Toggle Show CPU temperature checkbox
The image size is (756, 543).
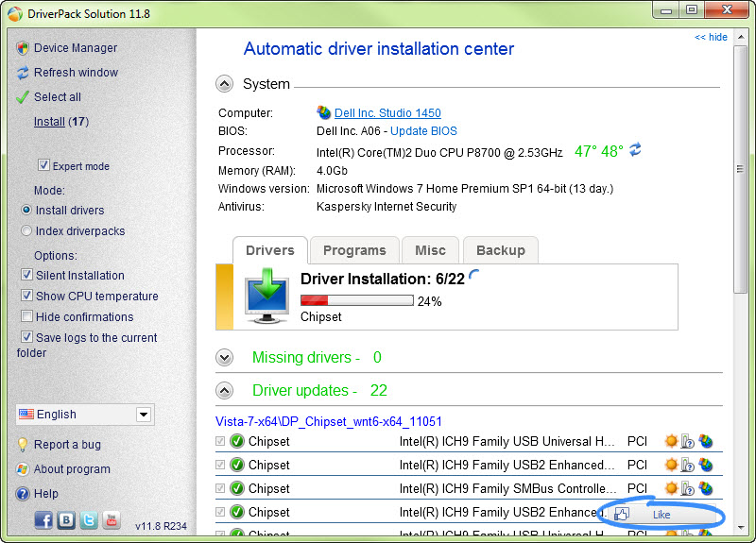pyautogui.click(x=27, y=296)
